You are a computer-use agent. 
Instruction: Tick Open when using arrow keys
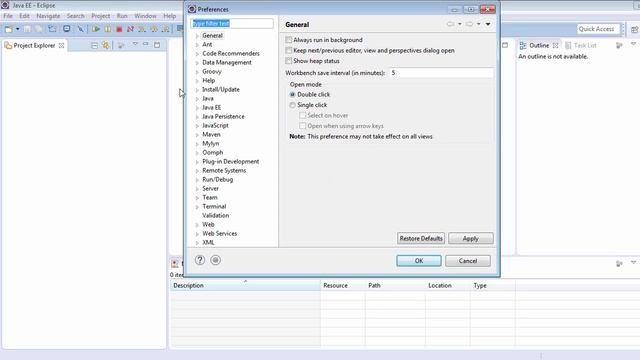302,126
